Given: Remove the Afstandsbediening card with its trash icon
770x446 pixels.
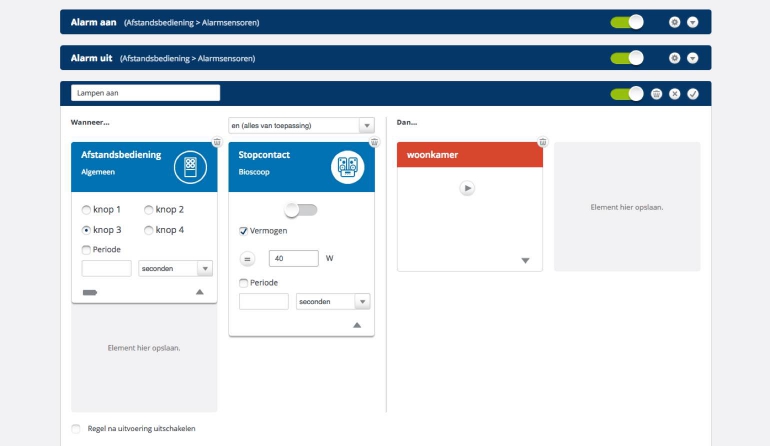Looking at the screenshot, I should pyautogui.click(x=216, y=142).
